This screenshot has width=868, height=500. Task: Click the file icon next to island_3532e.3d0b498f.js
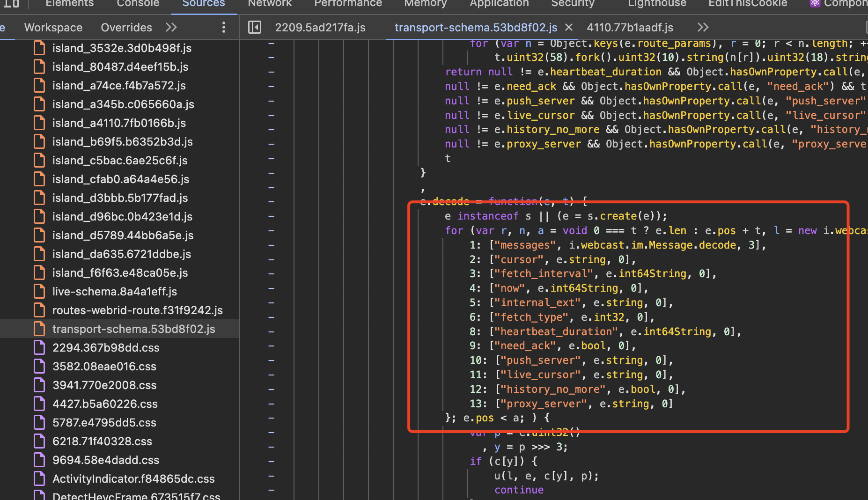[x=39, y=48]
